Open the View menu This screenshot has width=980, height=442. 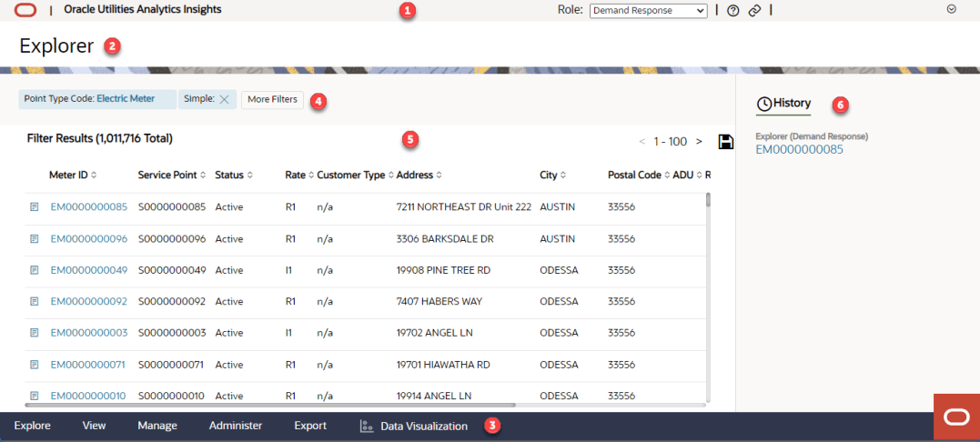[94, 426]
